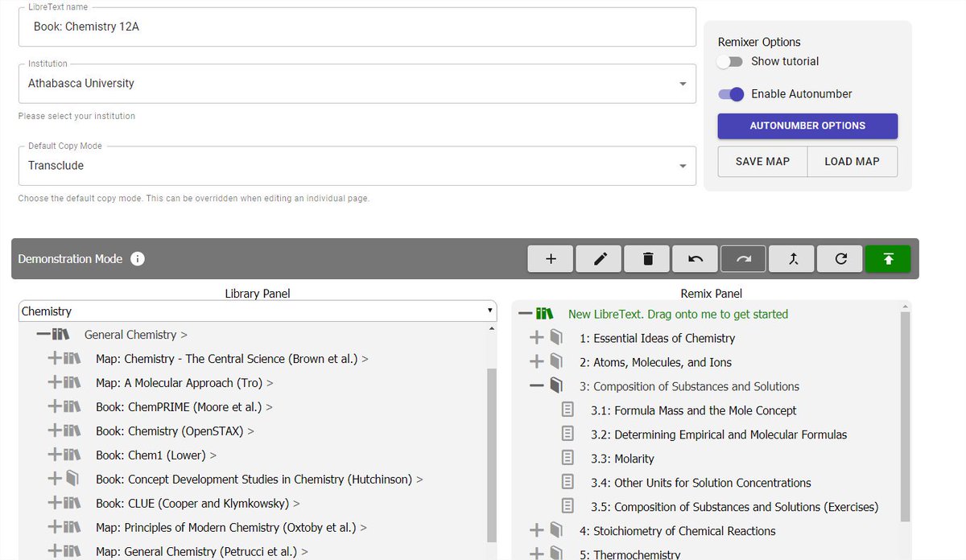
Task: Open the Institution dropdown
Action: coord(683,83)
